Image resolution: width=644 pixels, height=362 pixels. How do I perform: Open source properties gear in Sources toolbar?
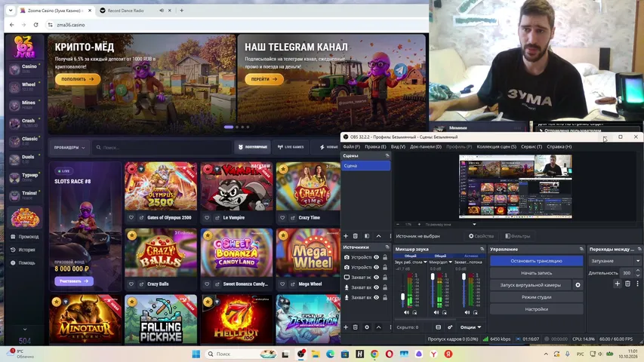(367, 327)
